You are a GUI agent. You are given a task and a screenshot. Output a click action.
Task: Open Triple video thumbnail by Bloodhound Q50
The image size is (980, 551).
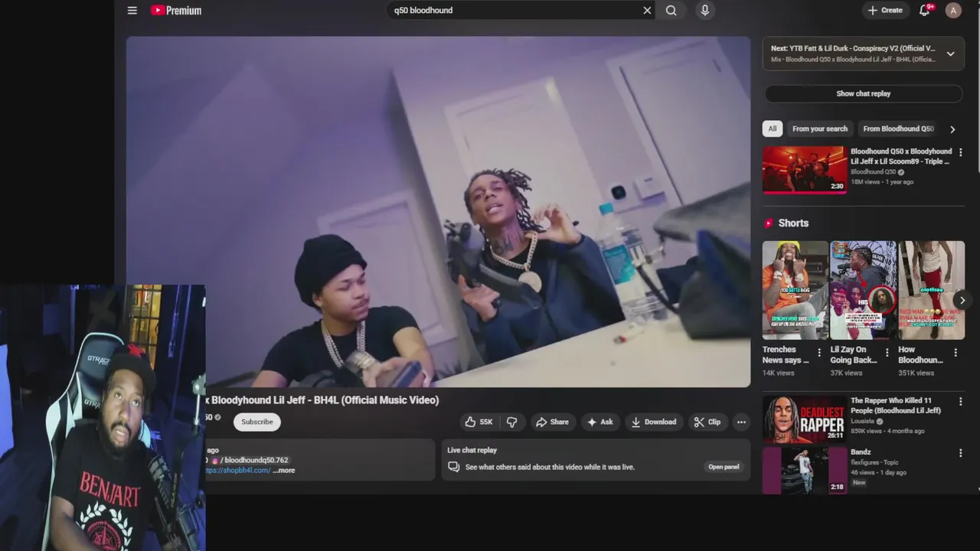click(x=804, y=170)
